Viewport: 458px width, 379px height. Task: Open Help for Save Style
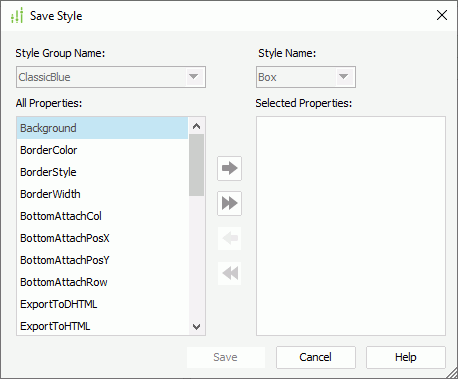tap(406, 357)
